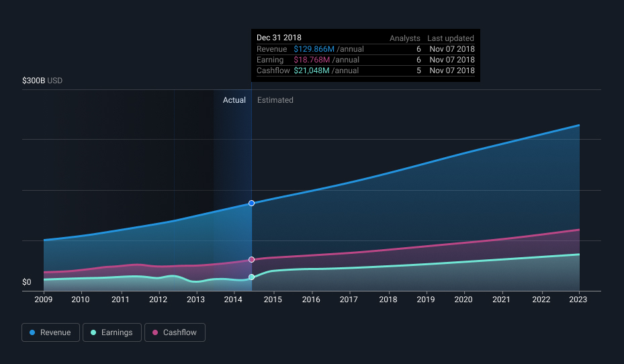Select the 2009 label on the x-axis
The width and height of the screenshot is (624, 364).
pos(44,300)
